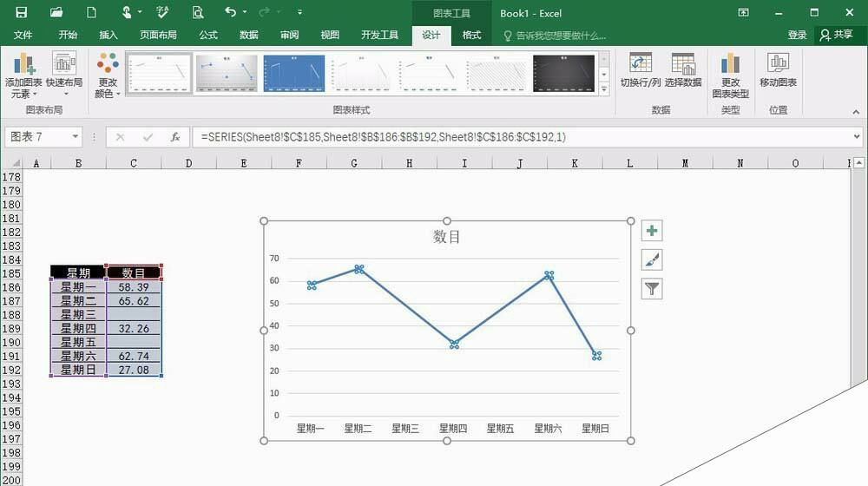868x486 pixels.
Task: Switch to the 开始 tab
Action: tap(68, 35)
